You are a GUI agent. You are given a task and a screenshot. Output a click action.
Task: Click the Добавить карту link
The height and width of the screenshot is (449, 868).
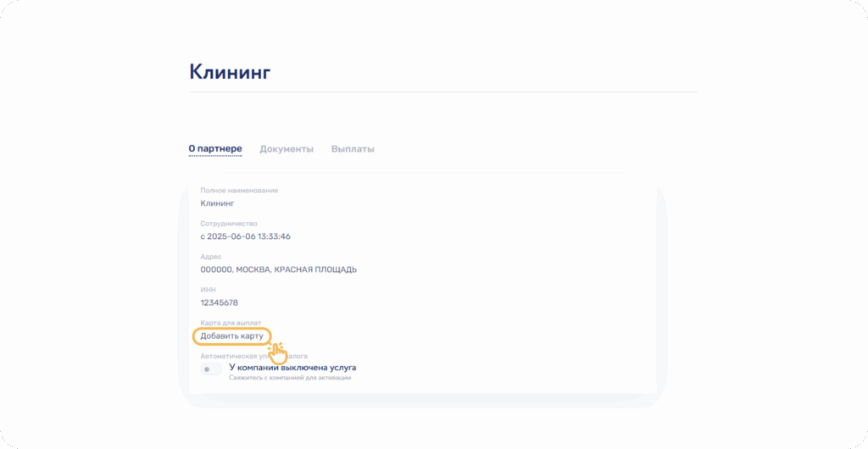pos(231,336)
